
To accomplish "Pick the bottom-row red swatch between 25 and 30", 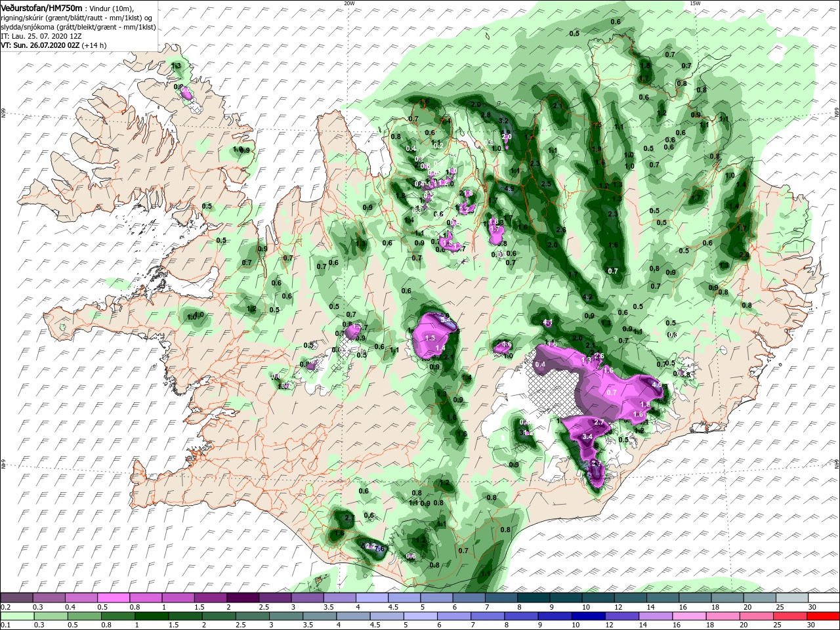I will click(x=791, y=616).
